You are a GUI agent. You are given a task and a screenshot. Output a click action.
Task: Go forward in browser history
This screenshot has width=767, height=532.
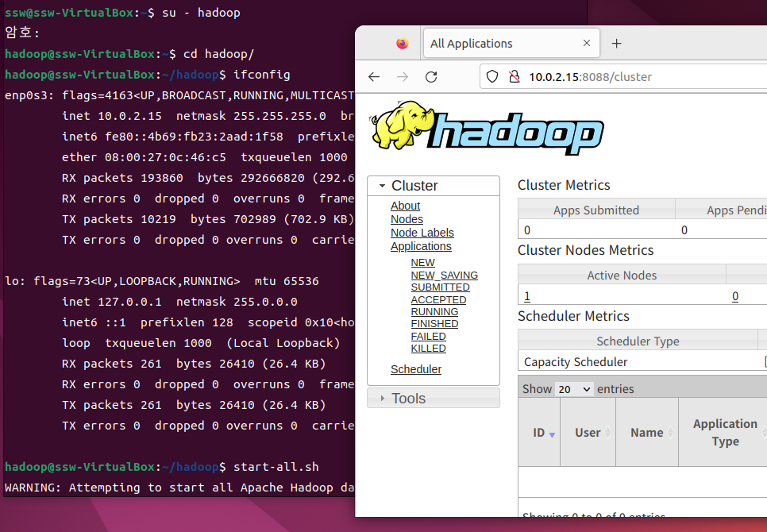tap(403, 77)
